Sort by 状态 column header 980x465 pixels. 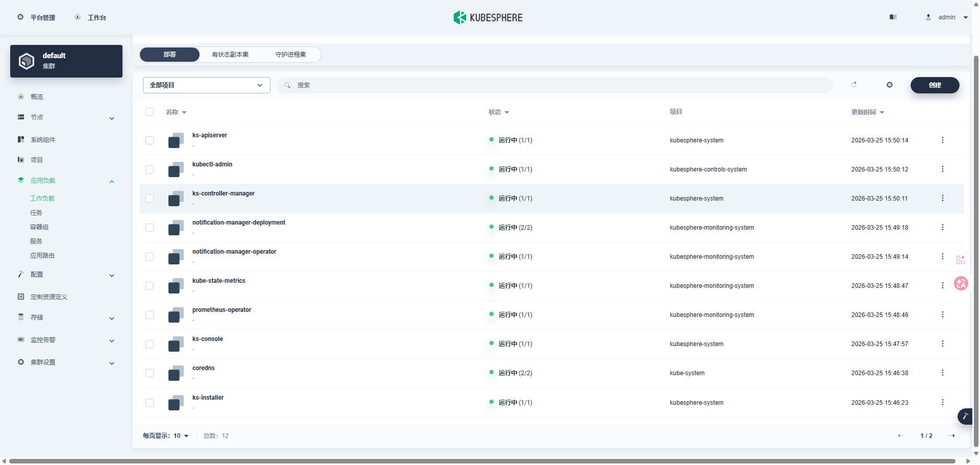click(499, 112)
